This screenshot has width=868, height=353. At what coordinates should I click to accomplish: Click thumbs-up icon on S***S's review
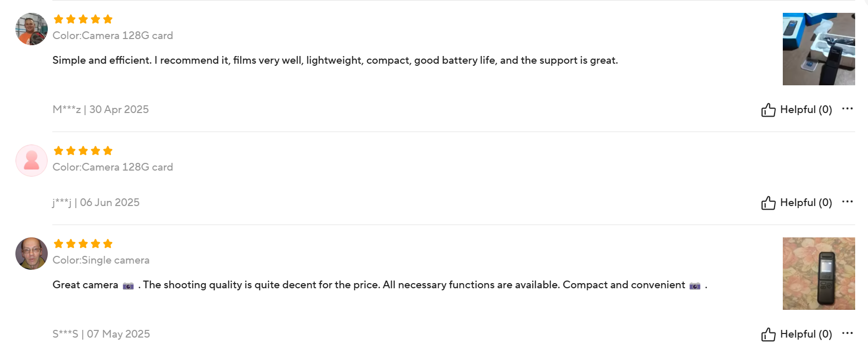click(x=768, y=335)
